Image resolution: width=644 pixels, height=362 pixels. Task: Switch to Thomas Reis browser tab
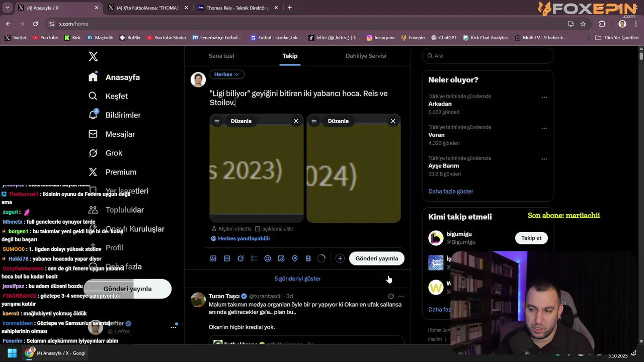pos(237,8)
